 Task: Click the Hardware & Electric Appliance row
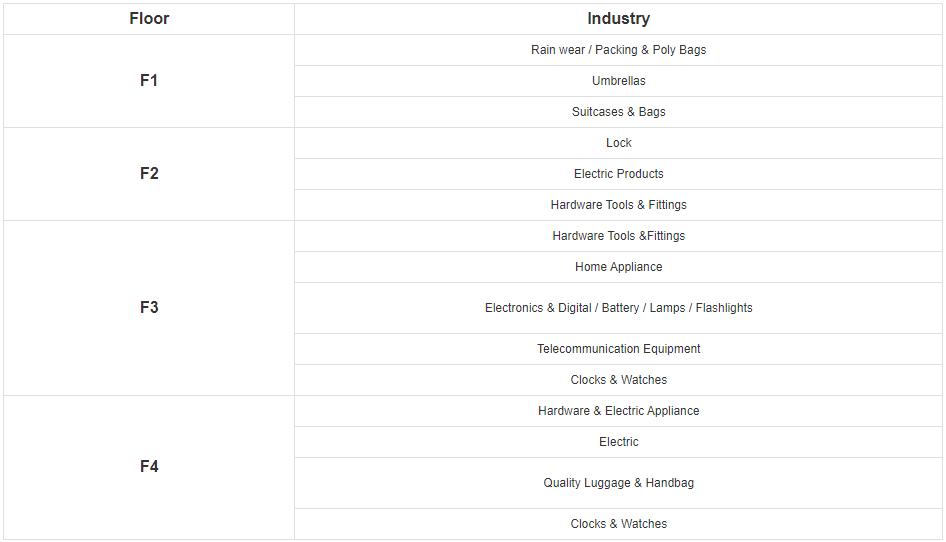[x=618, y=411]
